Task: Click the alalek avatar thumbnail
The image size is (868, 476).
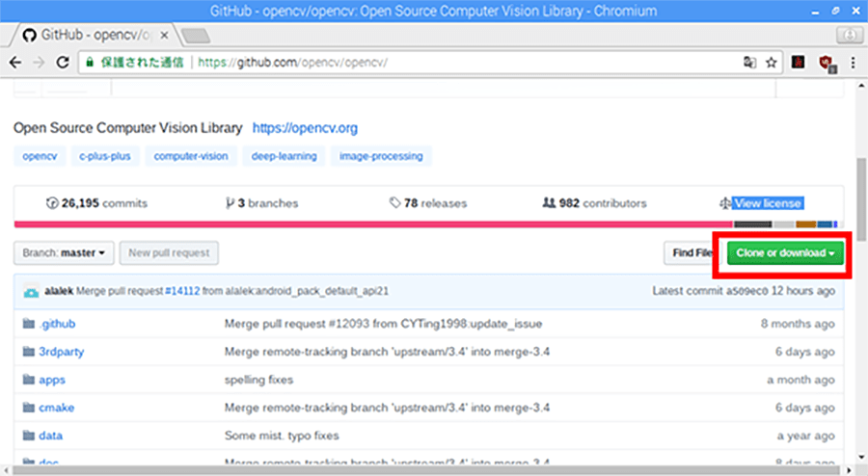Action: [x=31, y=291]
